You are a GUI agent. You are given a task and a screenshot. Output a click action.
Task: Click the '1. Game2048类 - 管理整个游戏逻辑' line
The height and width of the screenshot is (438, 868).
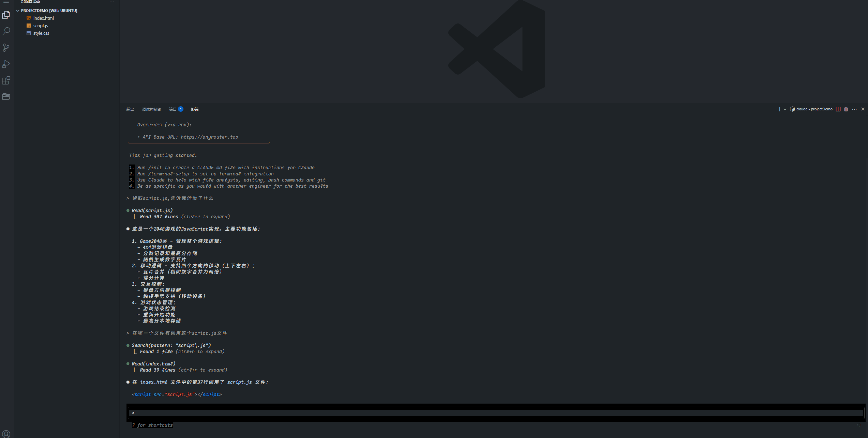pos(177,241)
